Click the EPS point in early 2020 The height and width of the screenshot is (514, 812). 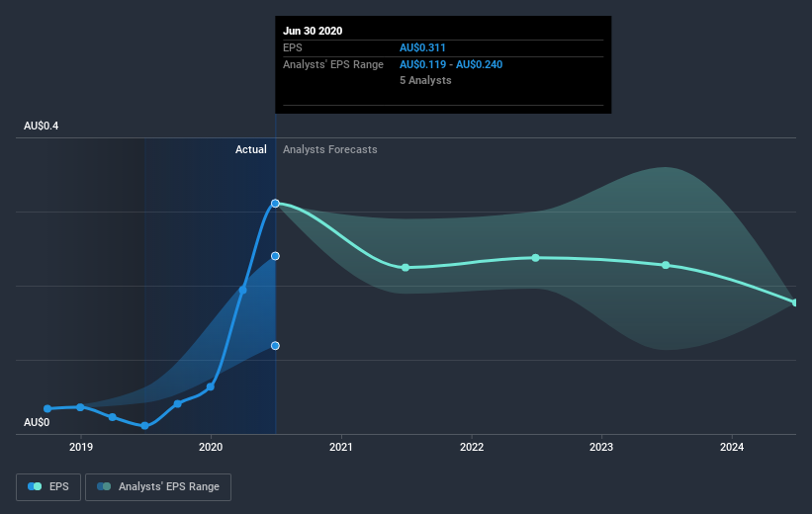click(243, 290)
